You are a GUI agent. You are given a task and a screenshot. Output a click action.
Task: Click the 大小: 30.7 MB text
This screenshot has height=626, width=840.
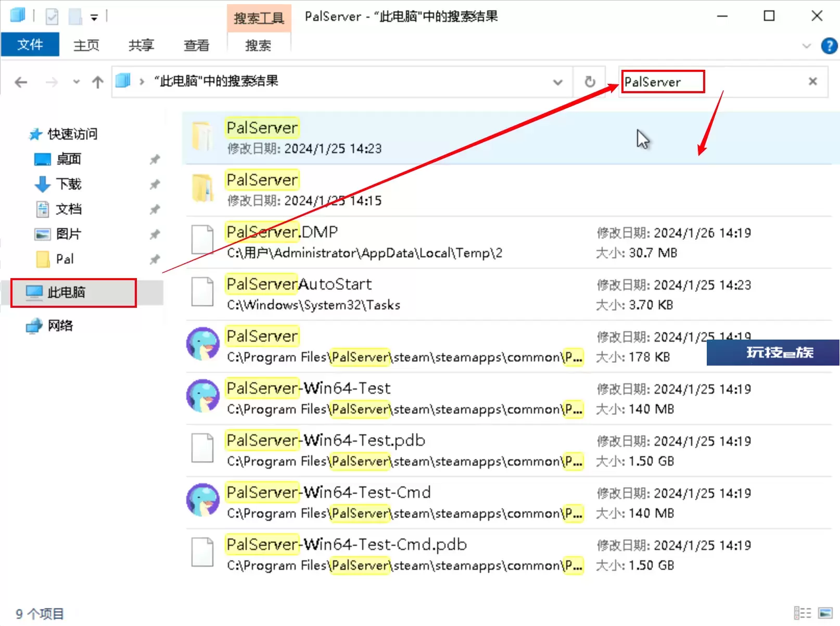pyautogui.click(x=637, y=253)
